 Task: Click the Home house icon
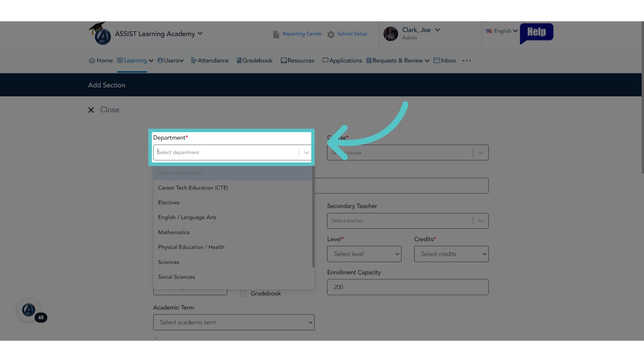coord(92,60)
